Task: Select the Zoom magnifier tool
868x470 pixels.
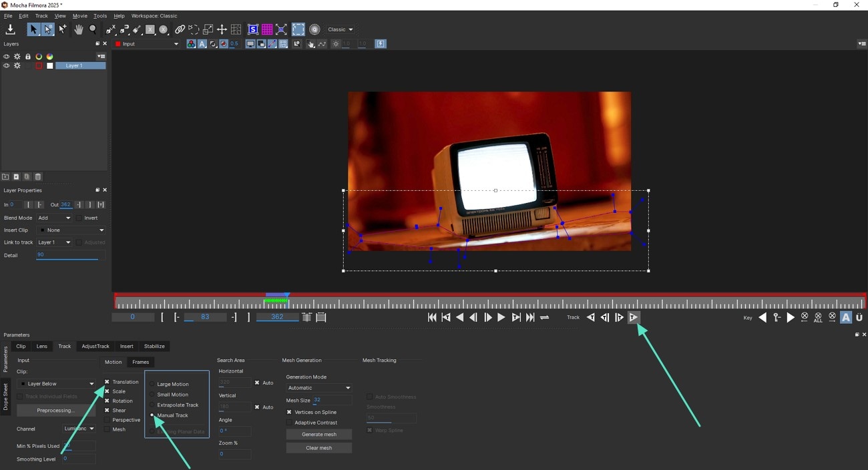Action: 93,29
